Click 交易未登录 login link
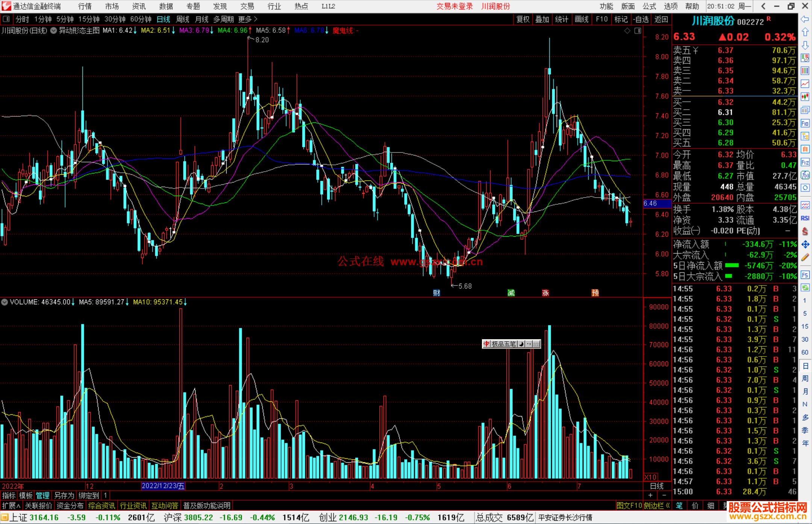Viewport: 812px width, 524px height. pos(454,6)
